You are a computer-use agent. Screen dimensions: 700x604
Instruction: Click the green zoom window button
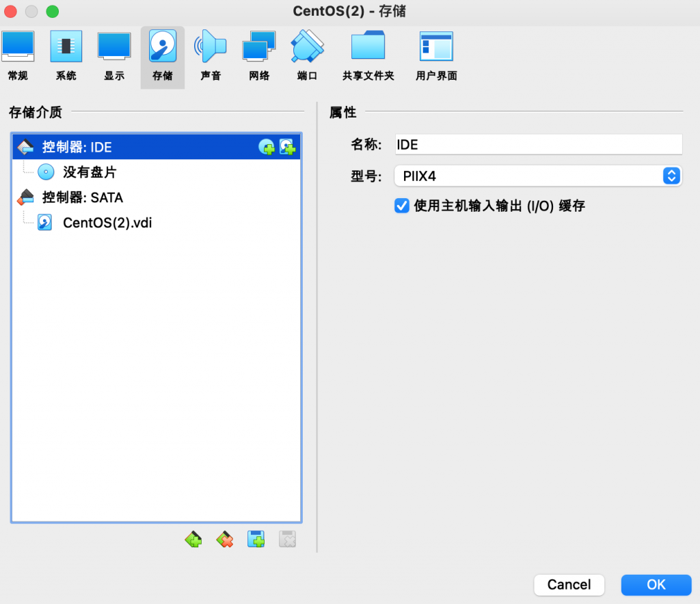point(52,11)
